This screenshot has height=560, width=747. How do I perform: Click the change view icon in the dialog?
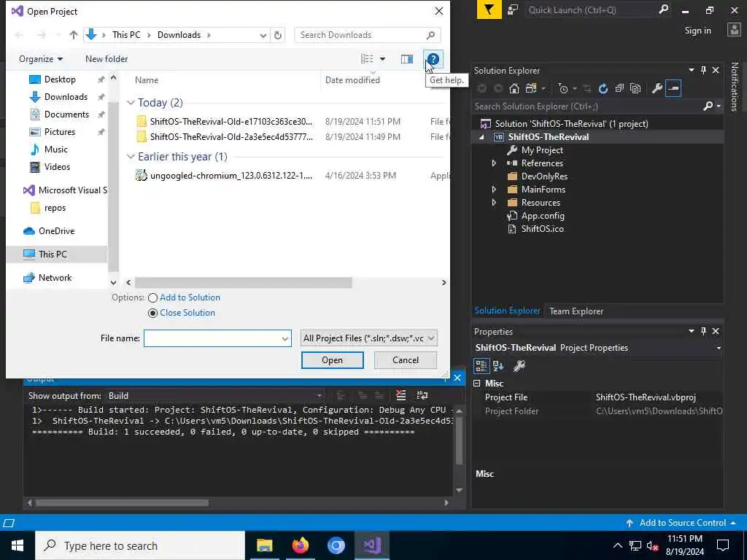click(367, 59)
